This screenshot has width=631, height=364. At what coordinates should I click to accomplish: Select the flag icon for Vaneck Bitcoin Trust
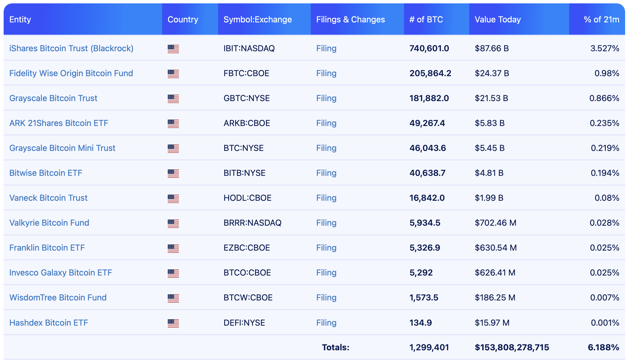coord(173,198)
